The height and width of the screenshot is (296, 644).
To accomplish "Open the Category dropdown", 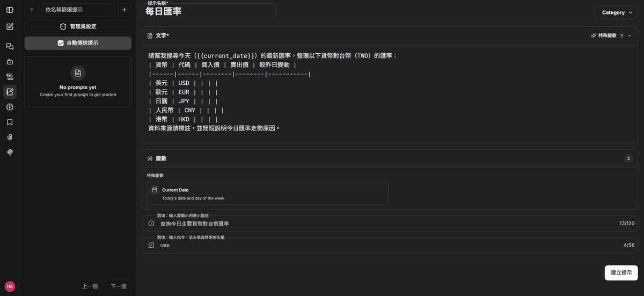I will tap(616, 12).
